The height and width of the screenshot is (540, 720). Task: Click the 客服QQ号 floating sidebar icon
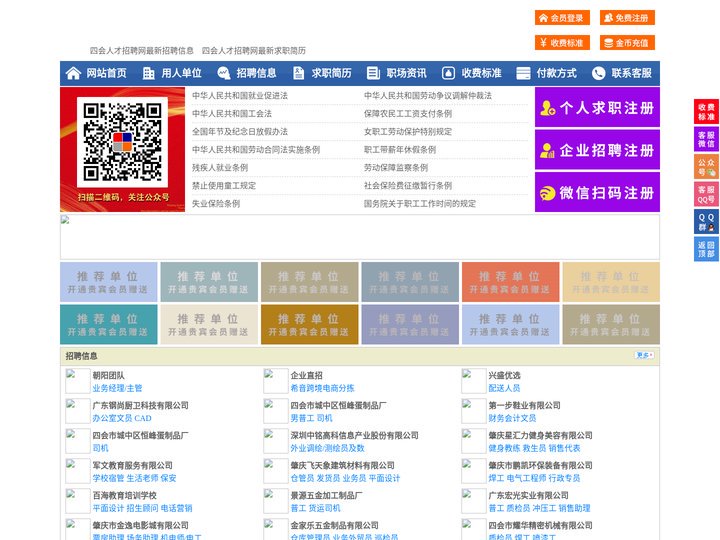pos(706,194)
